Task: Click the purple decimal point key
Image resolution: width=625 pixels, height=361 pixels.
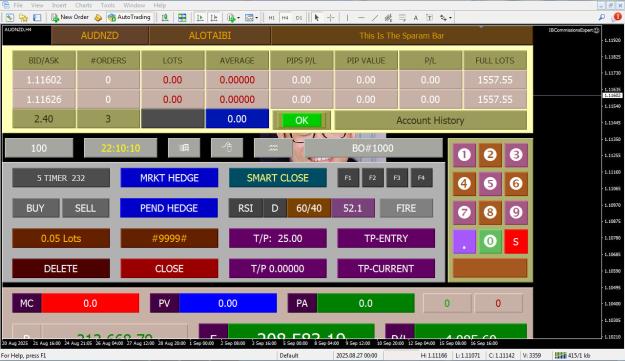Action: (464, 241)
